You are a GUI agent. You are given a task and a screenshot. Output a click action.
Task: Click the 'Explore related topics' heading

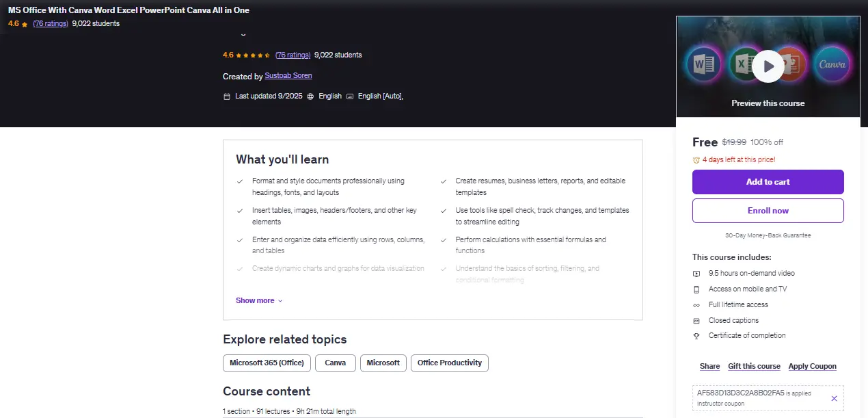(x=284, y=339)
